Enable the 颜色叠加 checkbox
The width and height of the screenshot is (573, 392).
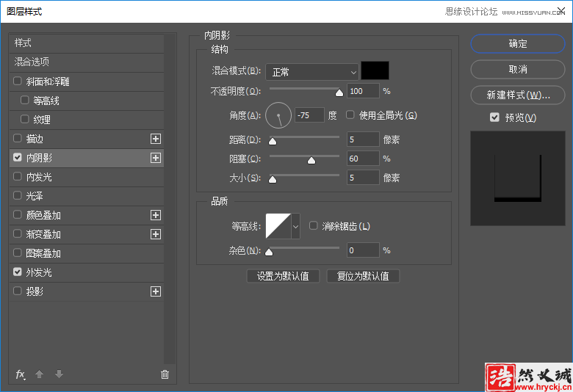17,215
